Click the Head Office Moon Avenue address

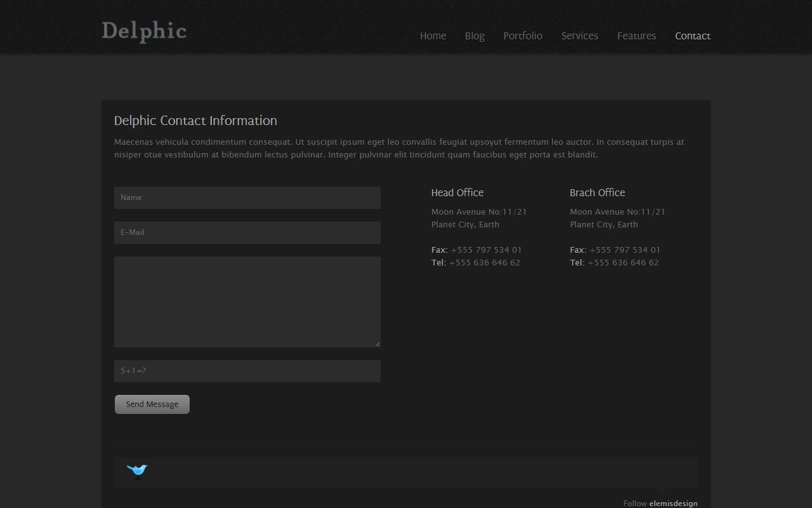click(x=479, y=212)
